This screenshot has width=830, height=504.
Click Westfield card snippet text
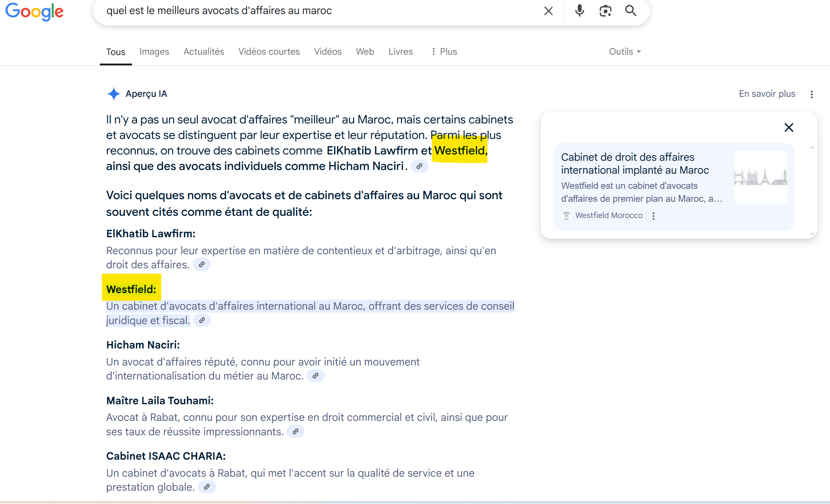pos(641,192)
